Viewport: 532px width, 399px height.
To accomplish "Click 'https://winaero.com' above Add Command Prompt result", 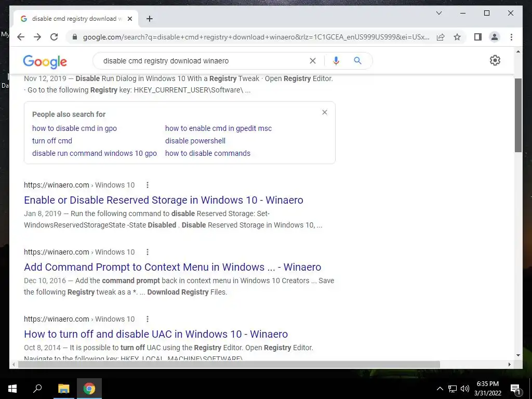I will tap(56, 252).
